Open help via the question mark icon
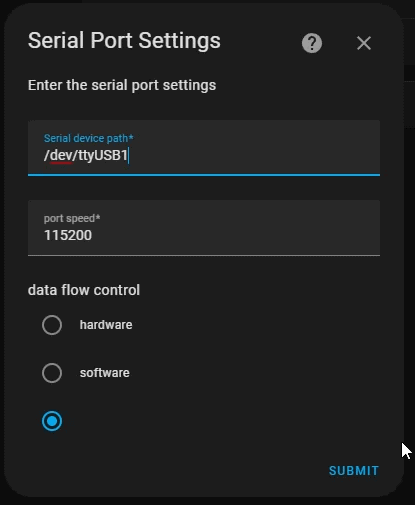Screen dimensions: 415x505 (x=312, y=43)
